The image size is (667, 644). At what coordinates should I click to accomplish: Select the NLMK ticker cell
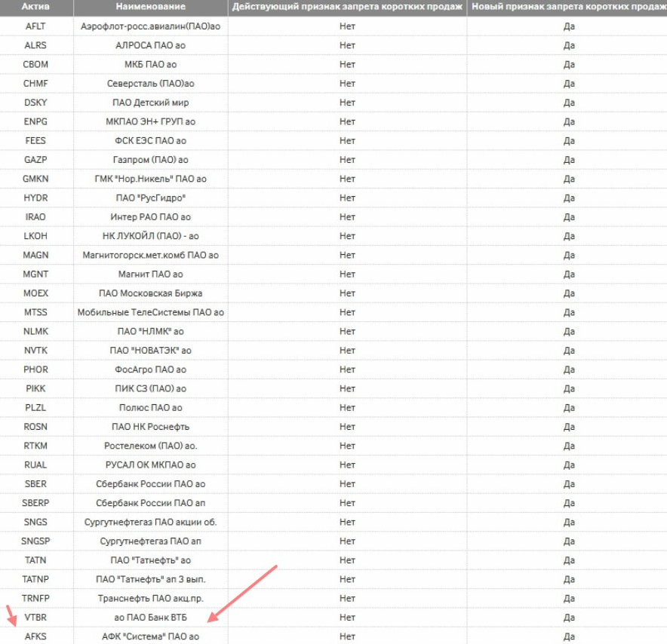pos(35,332)
